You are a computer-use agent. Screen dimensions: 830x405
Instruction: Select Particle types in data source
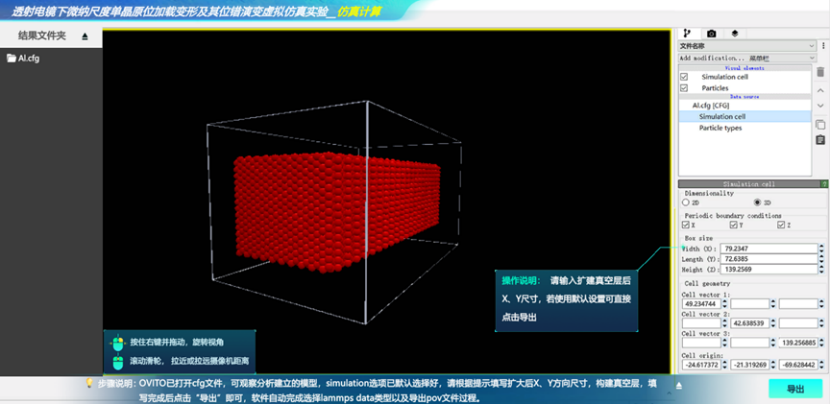click(720, 128)
